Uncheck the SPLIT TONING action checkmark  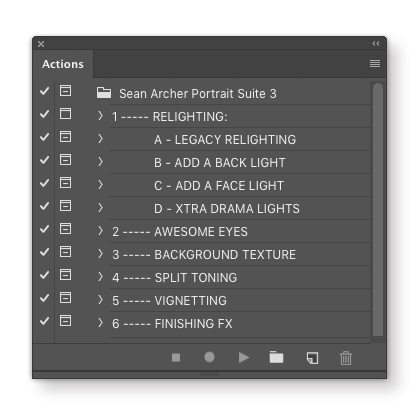44,275
